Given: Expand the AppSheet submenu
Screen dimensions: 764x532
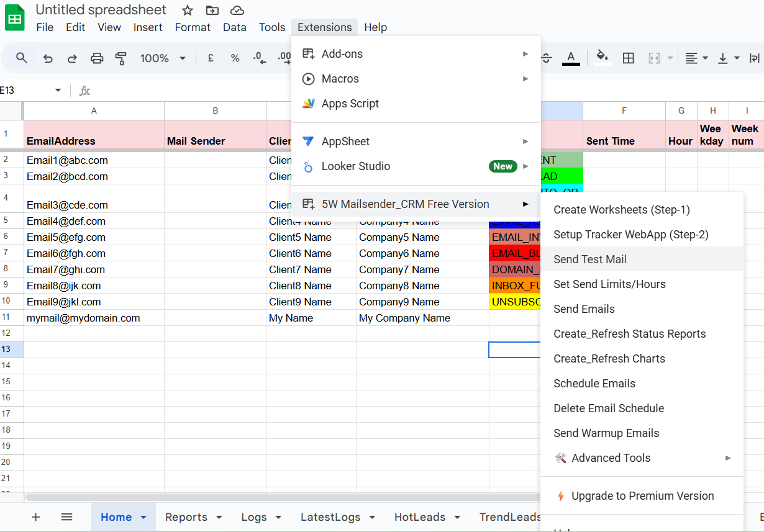Looking at the screenshot, I should click(416, 142).
